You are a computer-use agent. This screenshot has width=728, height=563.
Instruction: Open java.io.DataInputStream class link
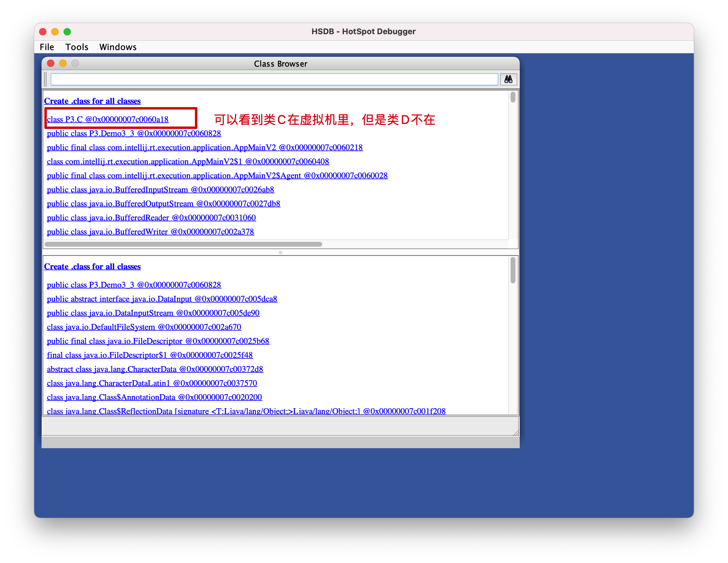(x=153, y=313)
